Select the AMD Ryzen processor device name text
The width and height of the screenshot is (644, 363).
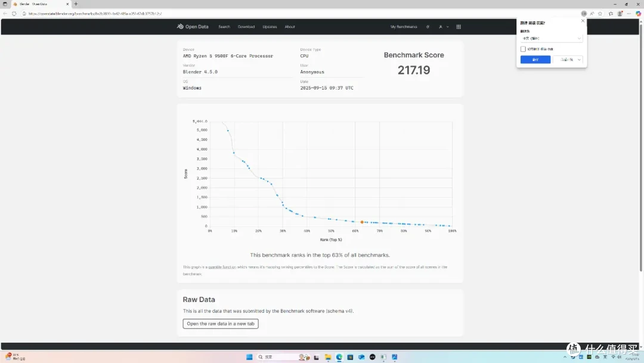[228, 56]
